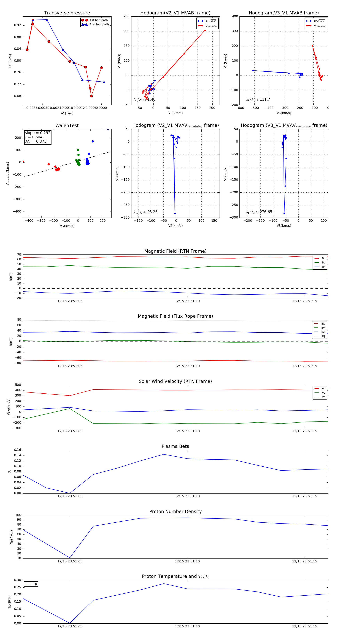This screenshot has width=351, height=644.
Task: Click the 'Hodogram(V2_V1 MVAB frame)' title
Action: click(175, 13)
